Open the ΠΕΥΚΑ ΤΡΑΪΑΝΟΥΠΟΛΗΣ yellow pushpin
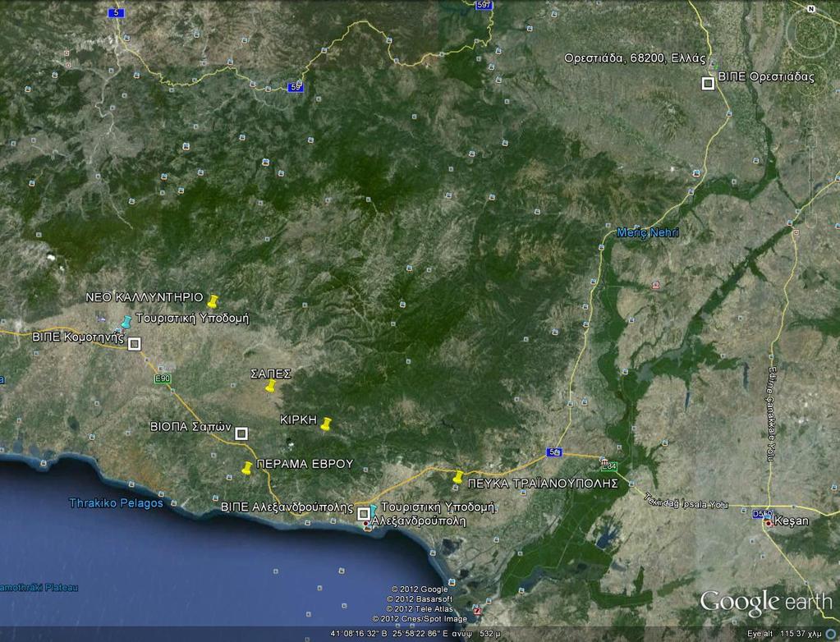Viewport: 840px width, 642px height. pyautogui.click(x=457, y=476)
